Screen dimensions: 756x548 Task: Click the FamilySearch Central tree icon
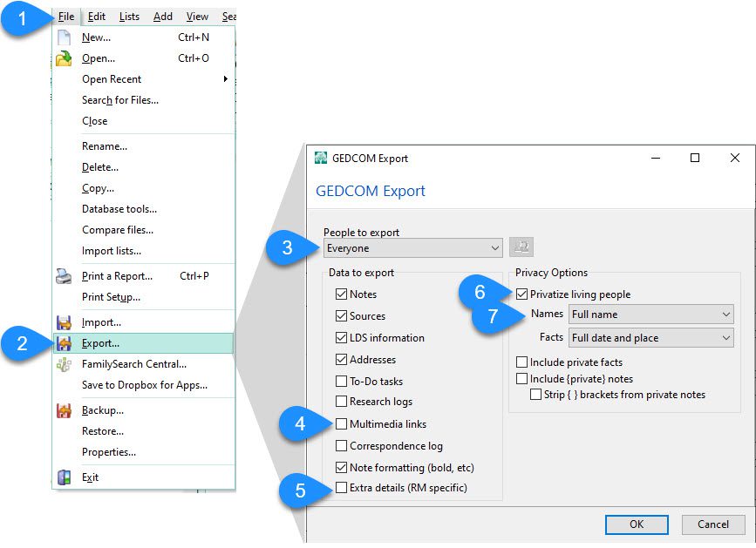[63, 364]
